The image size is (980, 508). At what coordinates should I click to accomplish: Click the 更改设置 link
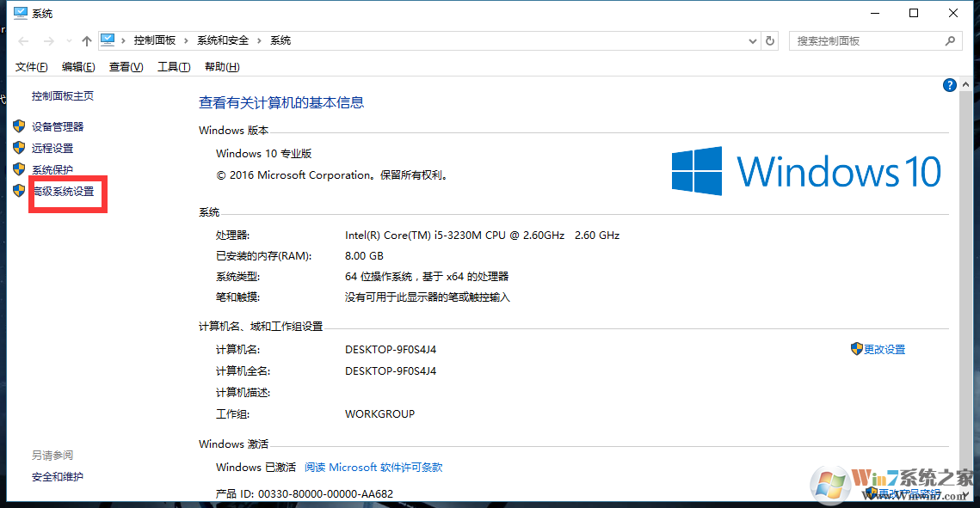click(x=884, y=349)
